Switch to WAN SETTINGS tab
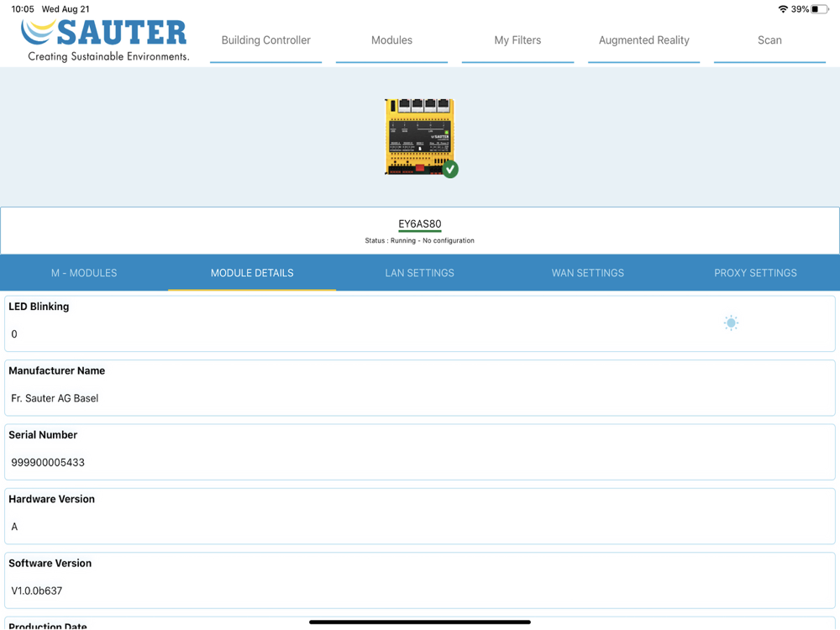This screenshot has width=840, height=630. pos(588,273)
